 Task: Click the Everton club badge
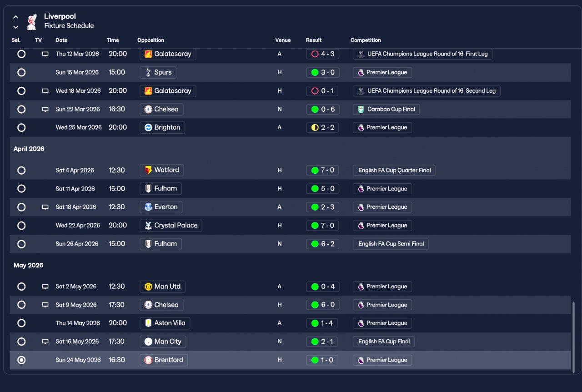tap(148, 207)
